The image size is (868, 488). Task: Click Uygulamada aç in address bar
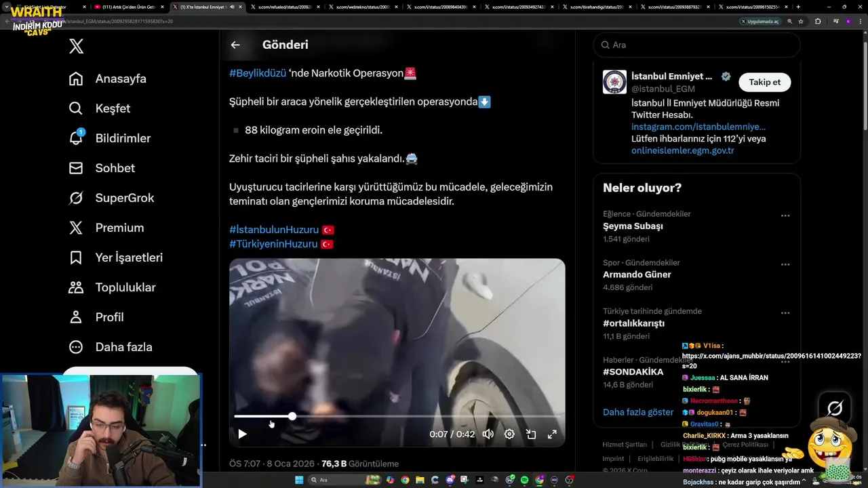760,21
